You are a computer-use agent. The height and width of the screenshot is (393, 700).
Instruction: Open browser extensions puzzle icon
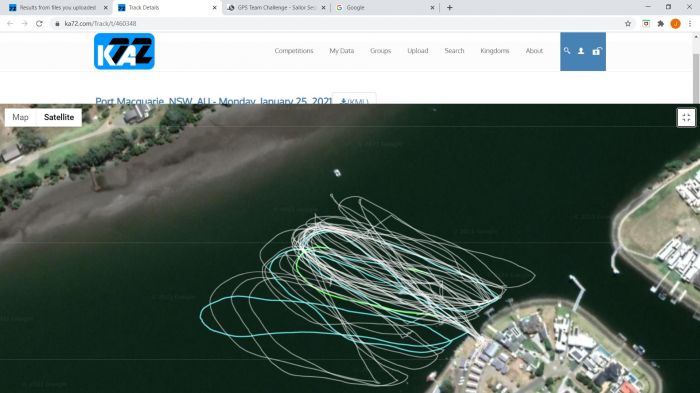click(661, 24)
